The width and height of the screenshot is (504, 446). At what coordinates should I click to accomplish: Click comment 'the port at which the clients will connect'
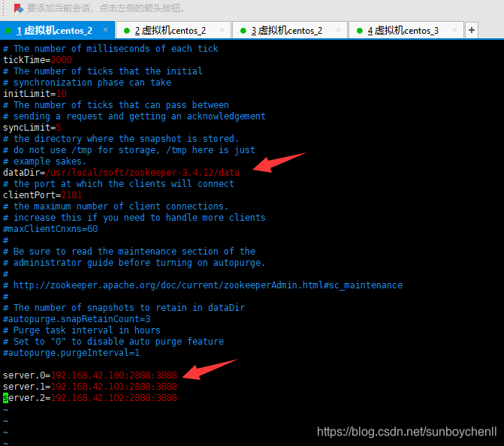[124, 184]
